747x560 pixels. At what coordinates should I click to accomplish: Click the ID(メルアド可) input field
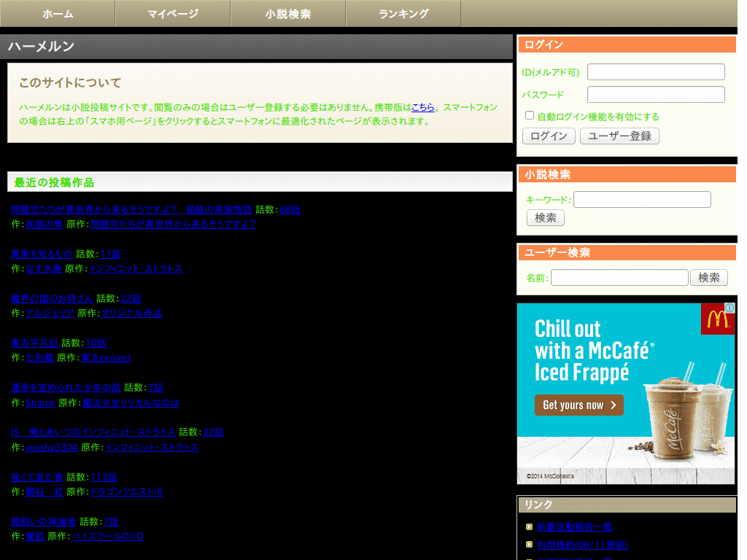point(656,72)
